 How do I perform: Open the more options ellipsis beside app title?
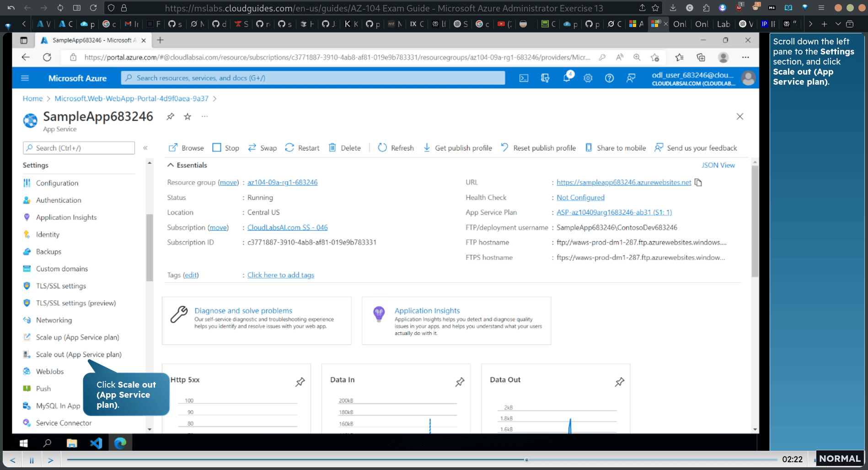point(204,116)
